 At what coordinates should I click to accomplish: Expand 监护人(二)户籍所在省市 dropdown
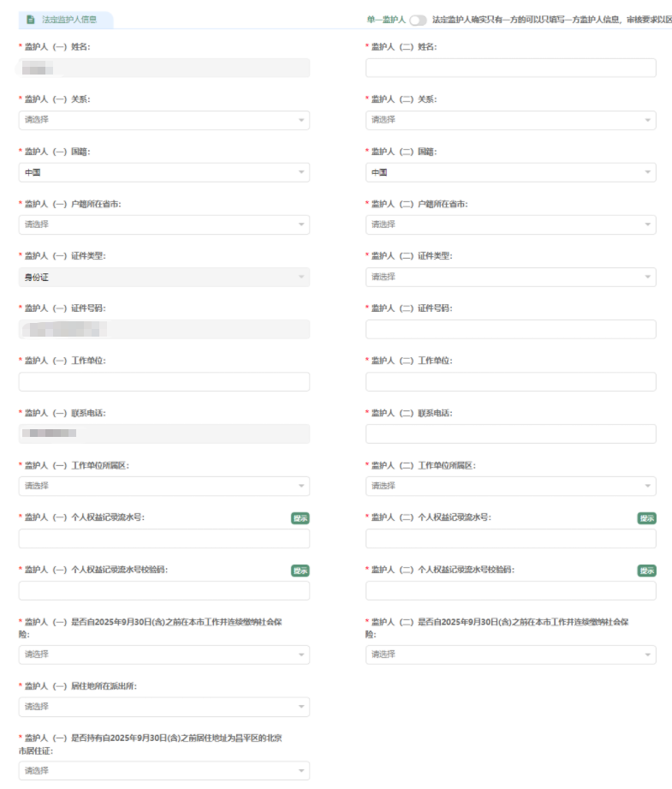pyautogui.click(x=510, y=224)
